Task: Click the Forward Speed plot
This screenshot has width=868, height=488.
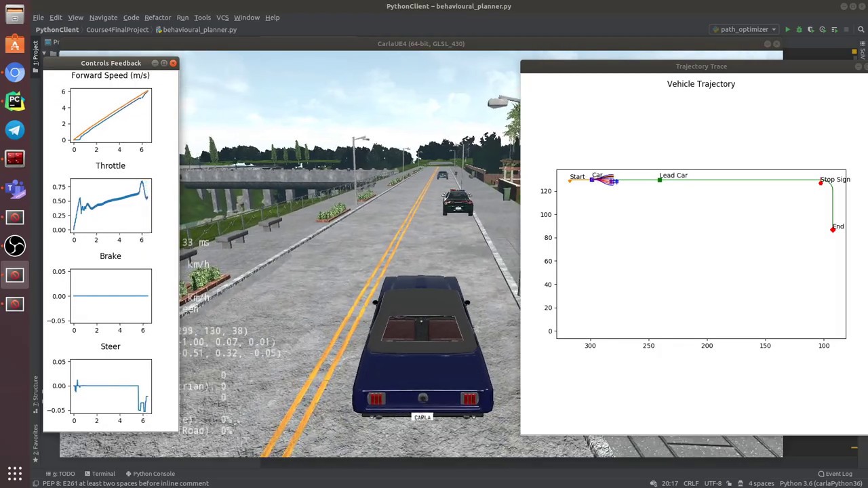Action: tap(111, 115)
